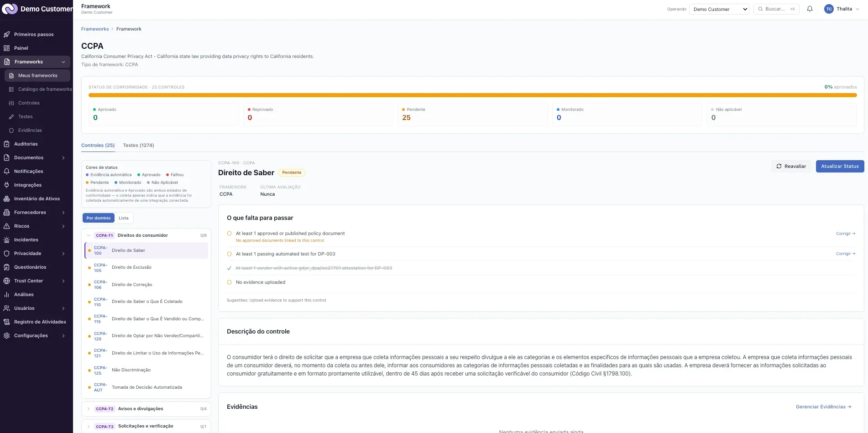Image resolution: width=868 pixels, height=433 pixels.
Task: Collapse the Frameworks sidebar section
Action: click(x=63, y=62)
